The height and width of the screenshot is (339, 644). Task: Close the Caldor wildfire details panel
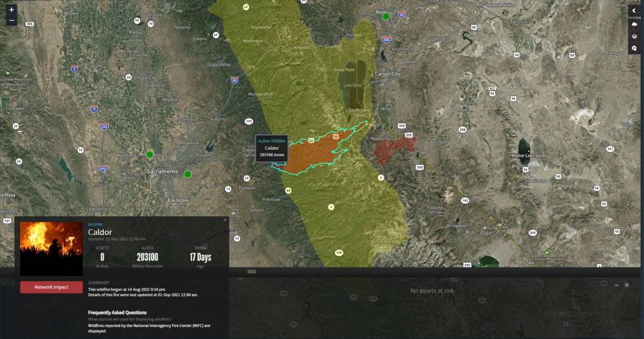(225, 220)
